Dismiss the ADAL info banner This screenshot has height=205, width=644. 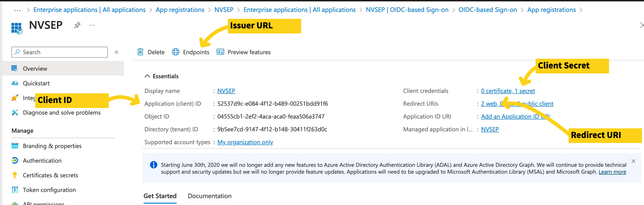point(633,161)
